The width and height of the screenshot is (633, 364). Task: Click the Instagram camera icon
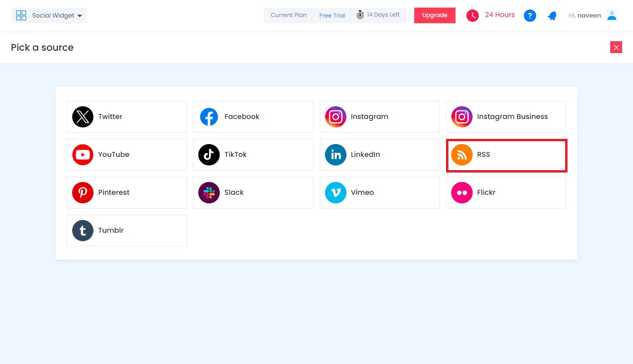click(x=335, y=117)
